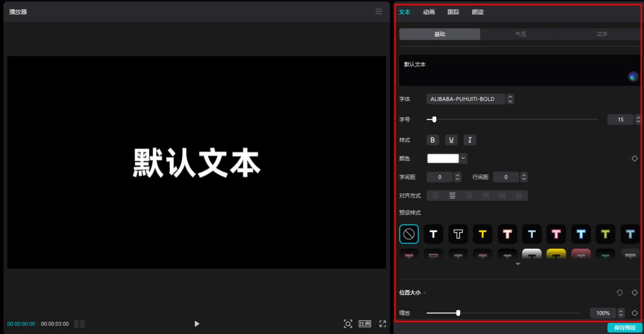Image resolution: width=644 pixels, height=334 pixels.
Task: Select the plain black T preset style
Action: tap(433, 233)
